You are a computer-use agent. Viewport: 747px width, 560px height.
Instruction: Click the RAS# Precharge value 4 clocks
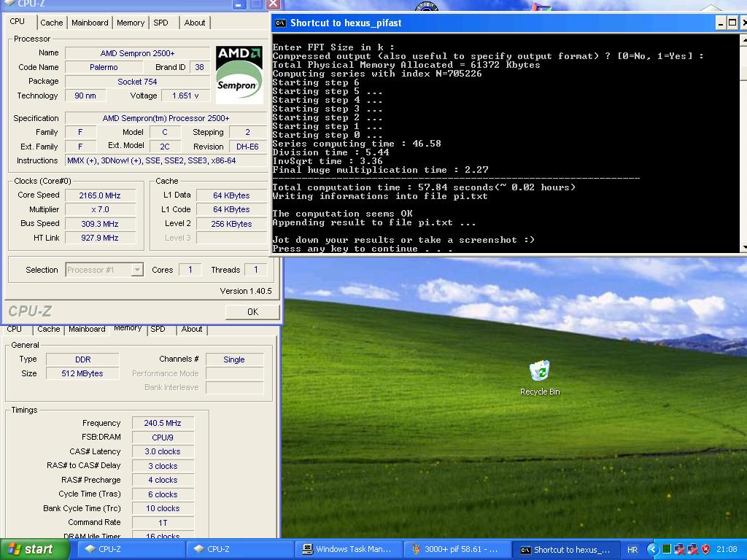point(163,480)
